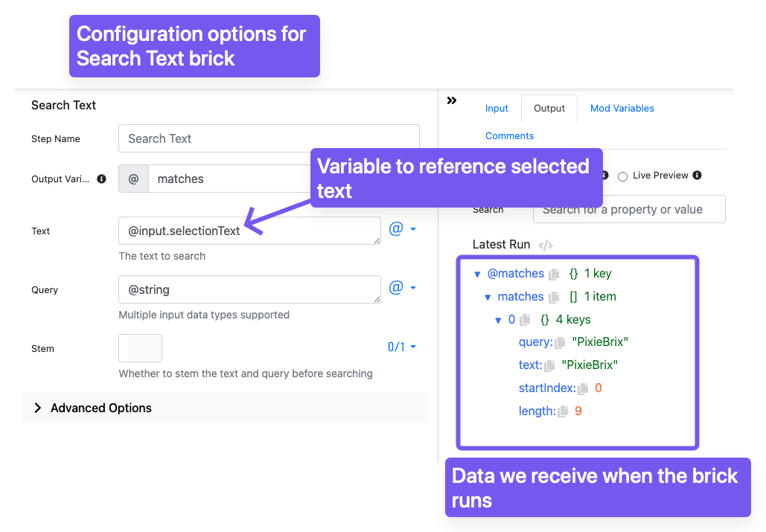Click the Output Variable info icon
The width and height of the screenshot is (766, 532).
point(101,179)
